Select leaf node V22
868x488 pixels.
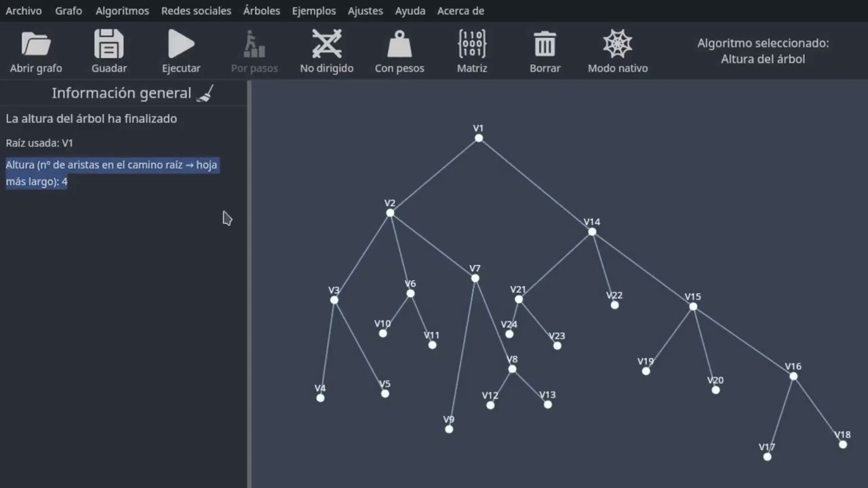[614, 305]
